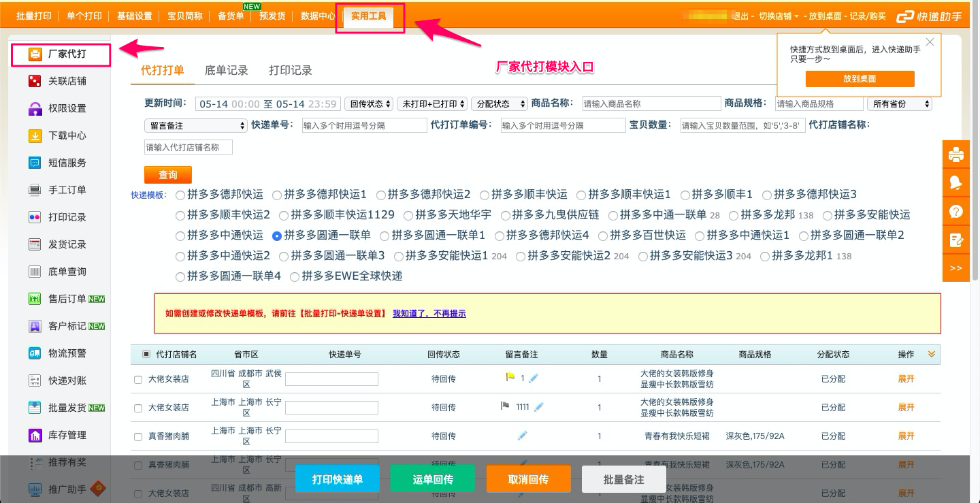Click the 运单回传 button
The image size is (980, 503).
(433, 479)
